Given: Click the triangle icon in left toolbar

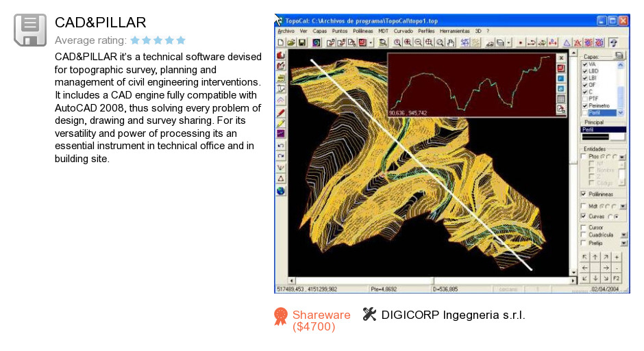Looking at the screenshot, I should click(281, 179).
